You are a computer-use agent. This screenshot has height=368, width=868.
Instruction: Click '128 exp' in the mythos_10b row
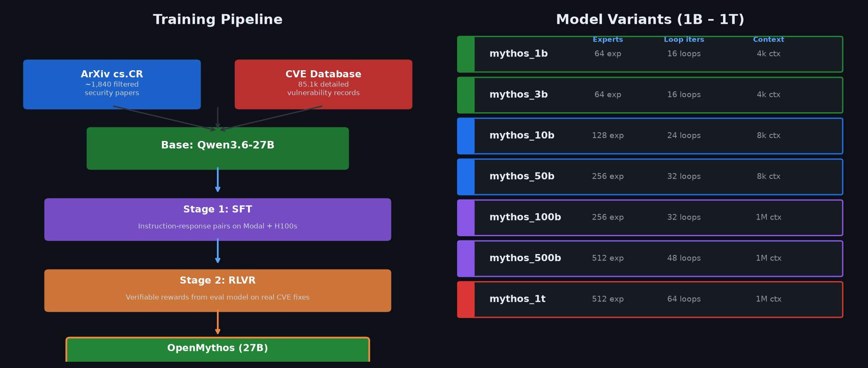tap(608, 136)
